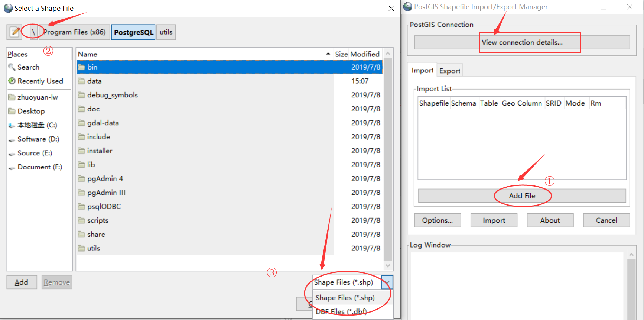Screen dimensions: 644x320
Task: Select the utils folder in file list
Action: [x=230, y=248]
